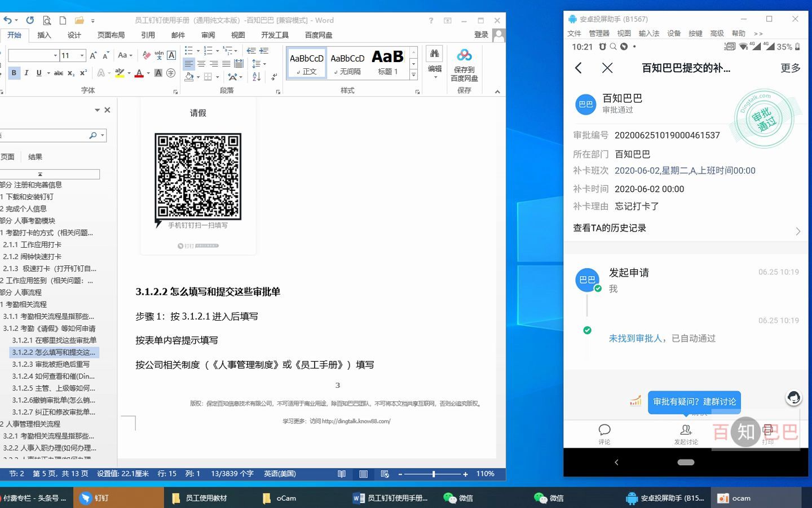
Task: Click the 登录 button in Word's title bar
Action: pyautogui.click(x=481, y=34)
